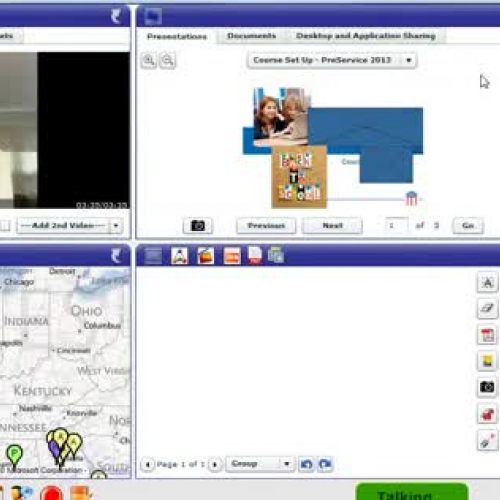Click the Kentucky label on the map
Viewport: 500px width, 500px height.
click(43, 391)
